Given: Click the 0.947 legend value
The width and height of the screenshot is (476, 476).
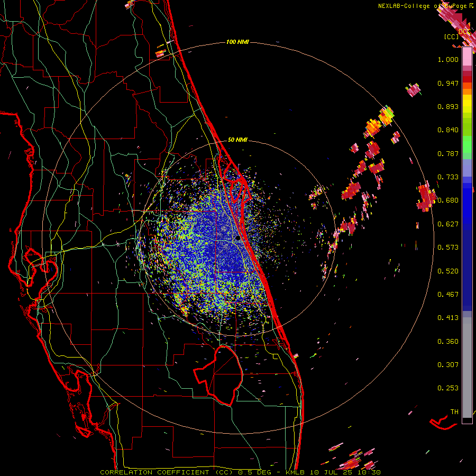Looking at the screenshot, I should pos(448,83).
